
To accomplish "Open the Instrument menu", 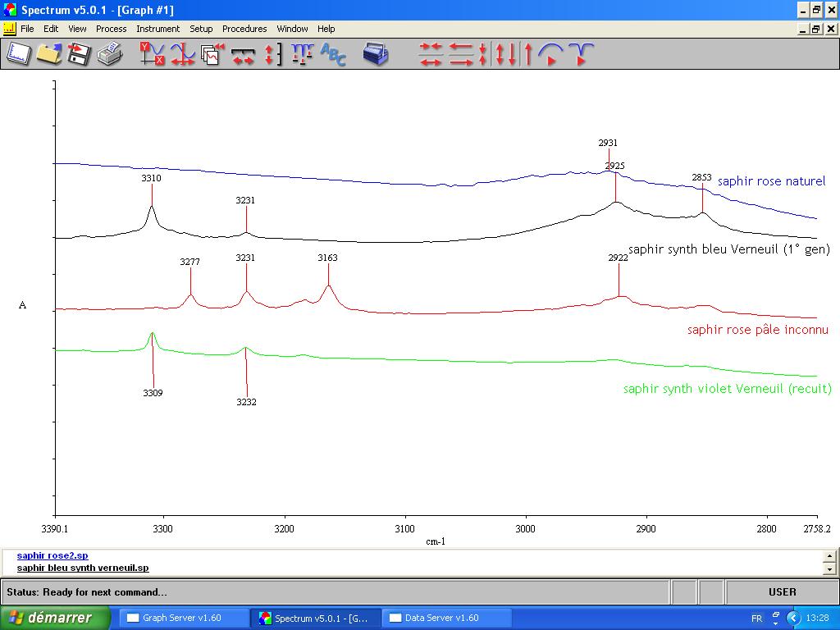I will (157, 29).
